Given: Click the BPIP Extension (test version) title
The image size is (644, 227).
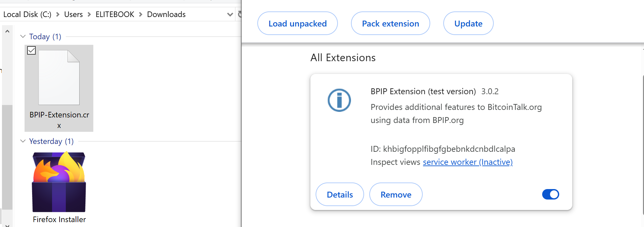Looking at the screenshot, I should pos(423,91).
